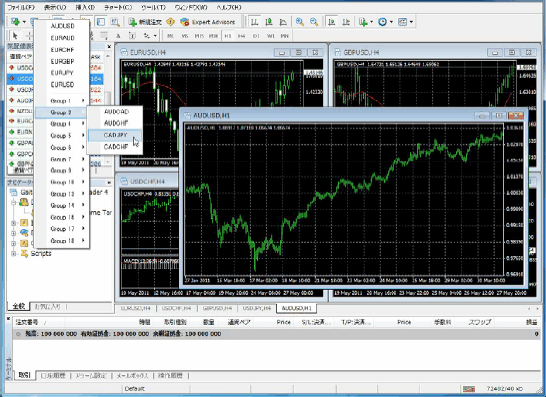546x397 pixels.
Task: Click the chart templates icon
Action: [402, 22]
